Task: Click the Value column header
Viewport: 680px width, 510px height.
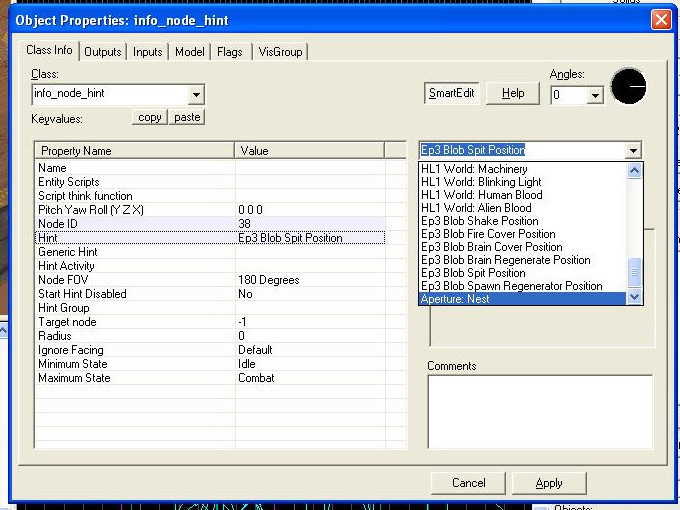Action: click(x=309, y=151)
